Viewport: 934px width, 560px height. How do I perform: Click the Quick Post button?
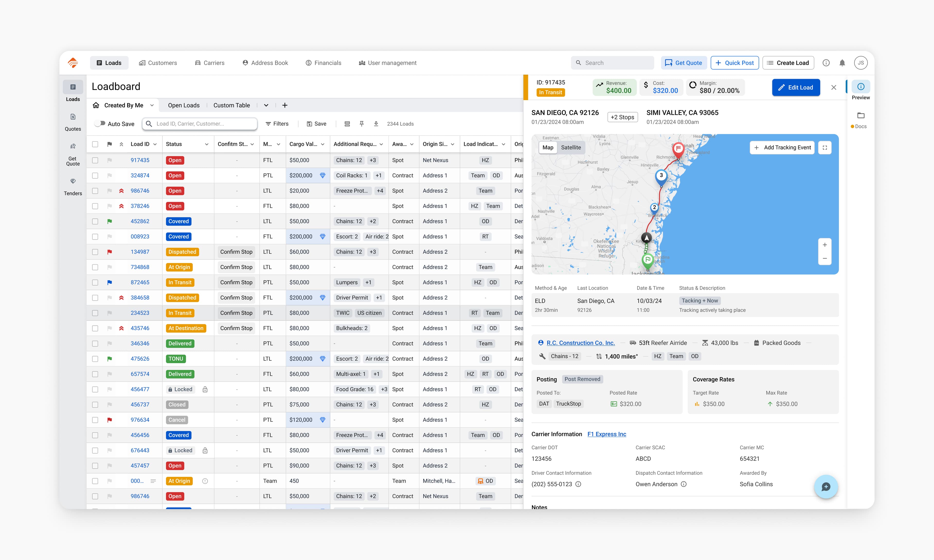click(734, 63)
